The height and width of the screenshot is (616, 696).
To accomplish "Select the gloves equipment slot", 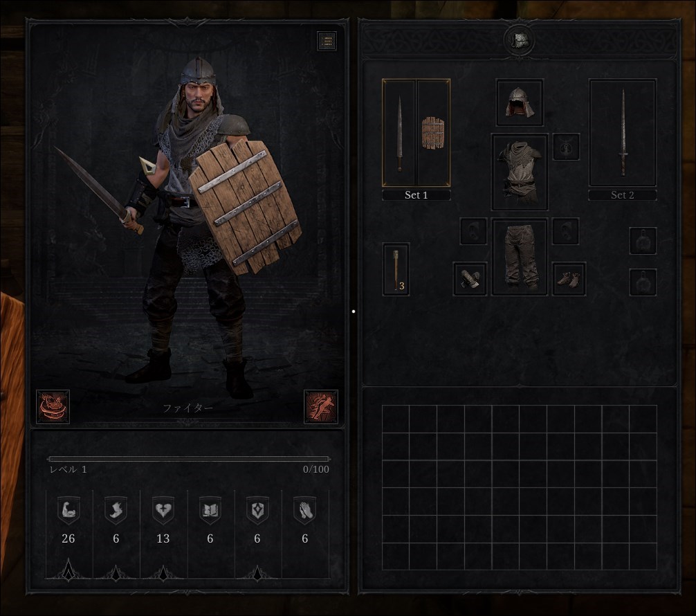I will tap(470, 278).
